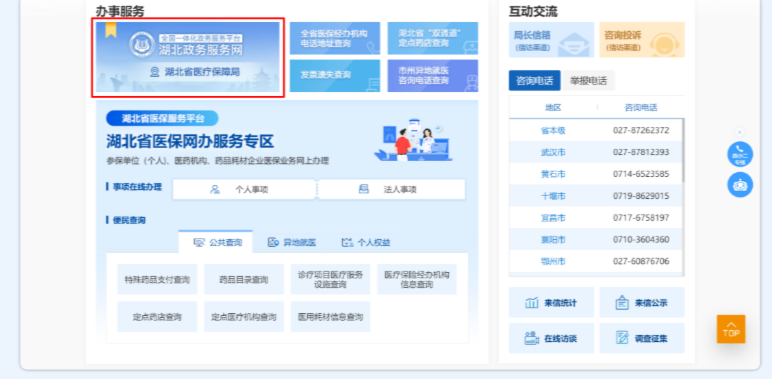772x379 pixels.
Task: Click the building icon in 法人事项
Action: [363, 189]
